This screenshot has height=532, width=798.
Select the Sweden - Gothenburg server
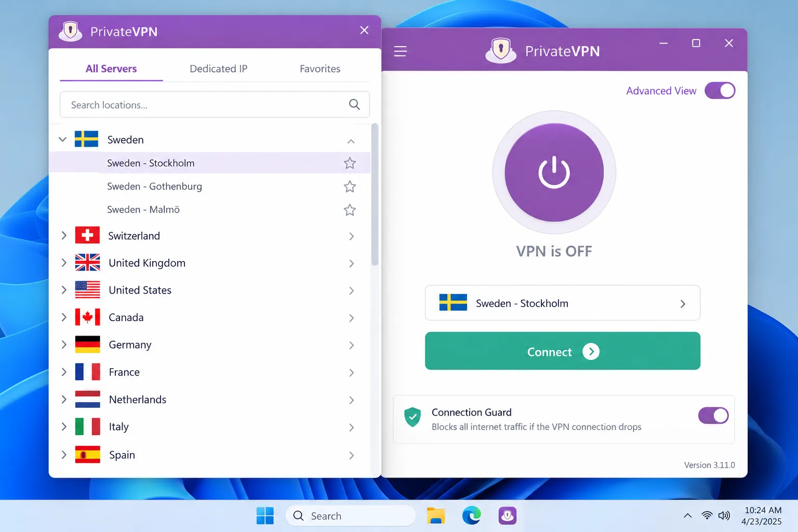tap(209, 187)
